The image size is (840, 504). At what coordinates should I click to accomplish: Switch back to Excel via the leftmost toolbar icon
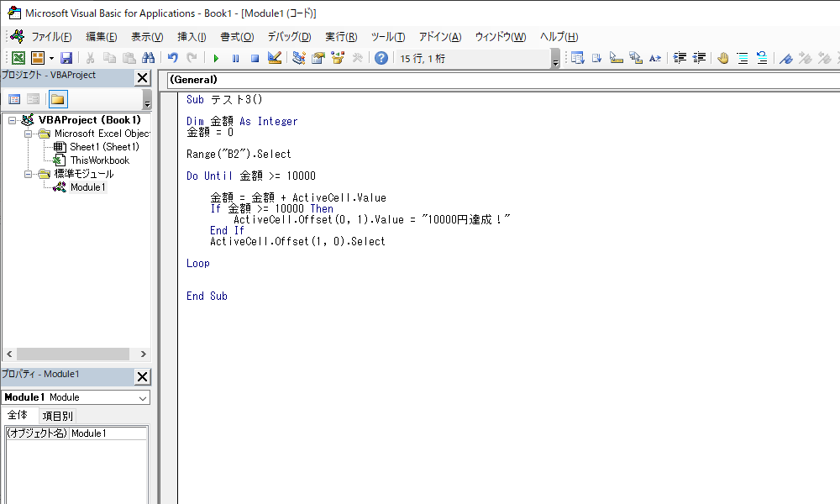click(18, 57)
